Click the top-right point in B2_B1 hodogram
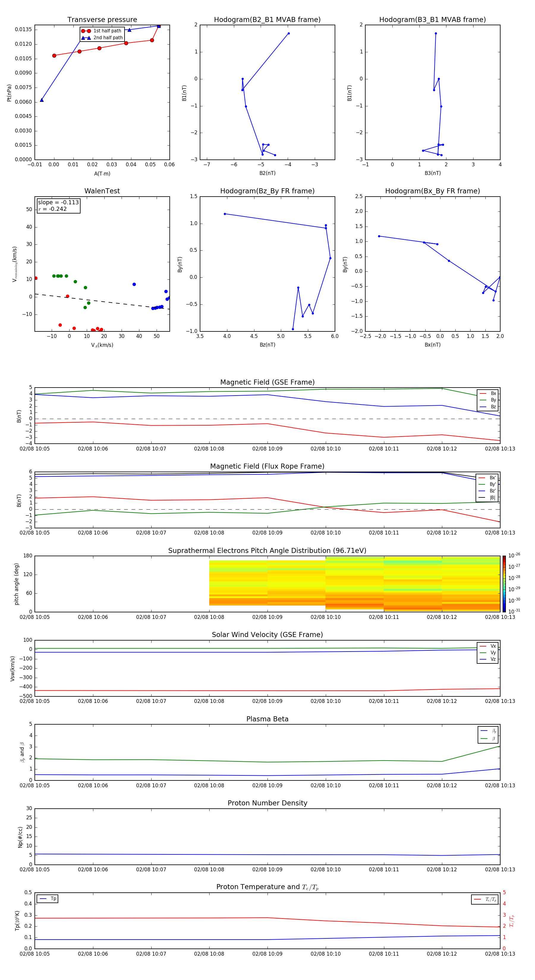Screen dimensions: 535x980 click(x=289, y=34)
